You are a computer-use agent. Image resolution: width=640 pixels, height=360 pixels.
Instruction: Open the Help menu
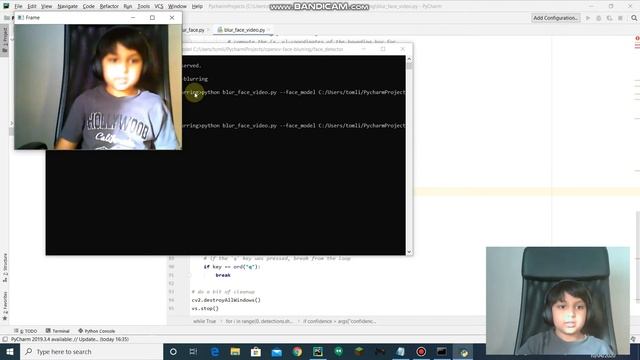(x=197, y=6)
